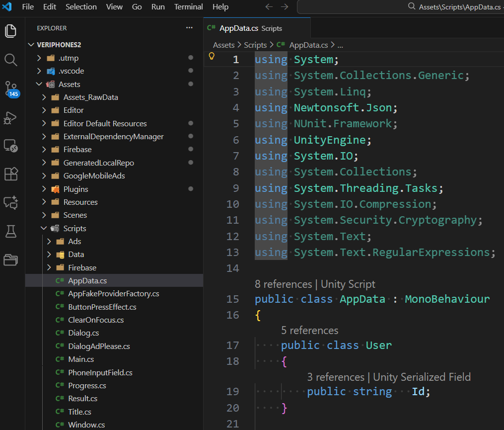Select the AppData.cs editor tab
This screenshot has height=430, width=504.
point(245,28)
